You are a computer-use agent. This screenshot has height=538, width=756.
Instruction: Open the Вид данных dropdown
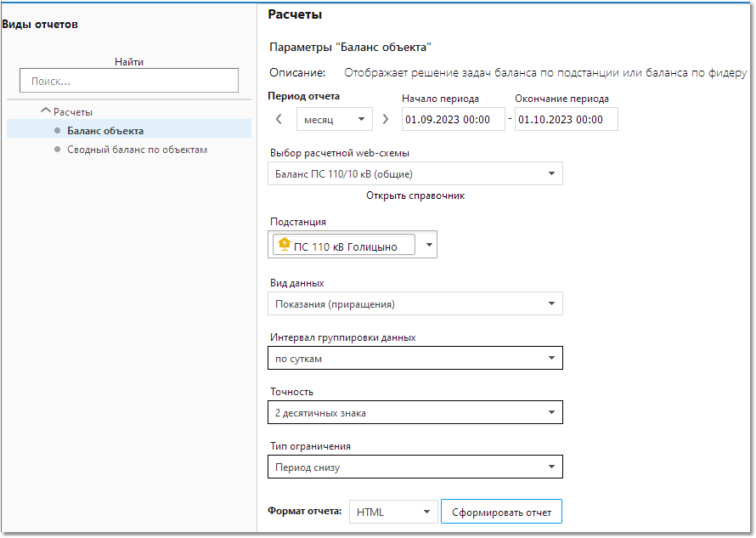click(x=415, y=304)
